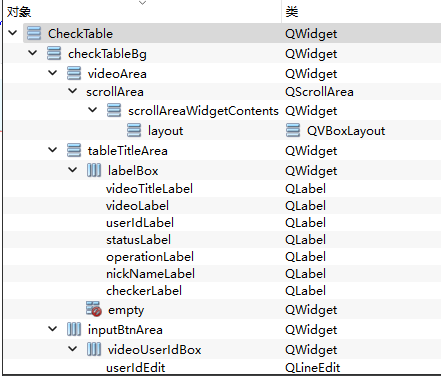Select the checkerLabel object

coord(144,291)
